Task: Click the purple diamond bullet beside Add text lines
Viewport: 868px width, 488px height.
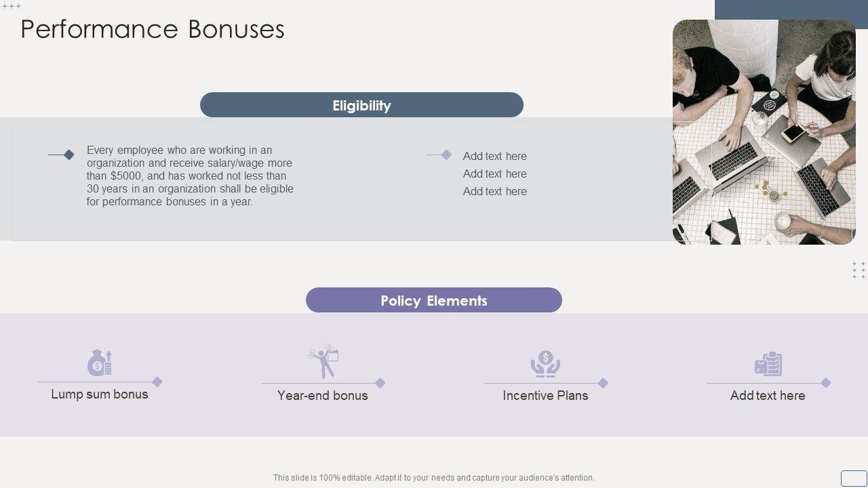Action: [x=446, y=155]
